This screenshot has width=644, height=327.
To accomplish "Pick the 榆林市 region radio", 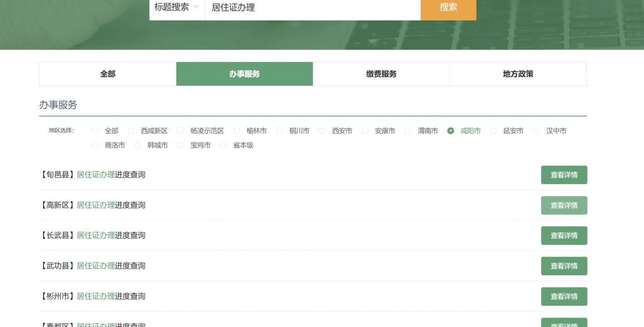I will tap(237, 131).
